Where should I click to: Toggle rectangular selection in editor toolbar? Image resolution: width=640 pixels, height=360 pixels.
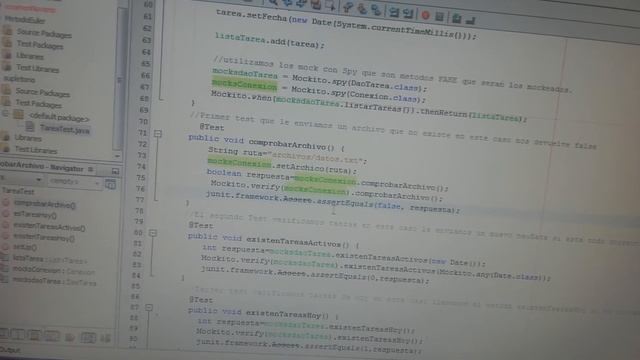(330, 6)
